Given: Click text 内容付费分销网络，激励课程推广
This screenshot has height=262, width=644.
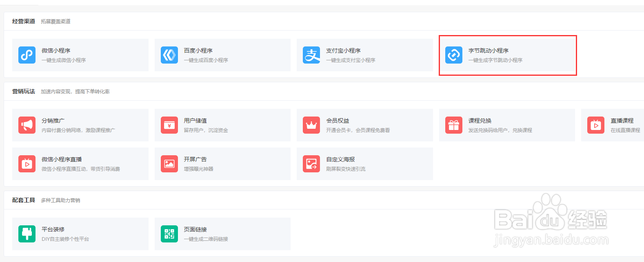Looking at the screenshot, I should (x=78, y=130).
